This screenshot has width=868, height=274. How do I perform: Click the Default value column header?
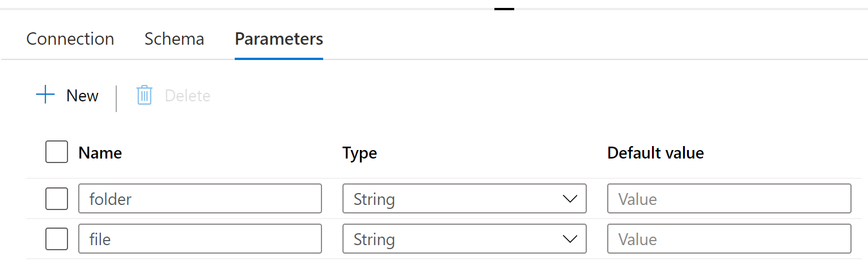655,153
